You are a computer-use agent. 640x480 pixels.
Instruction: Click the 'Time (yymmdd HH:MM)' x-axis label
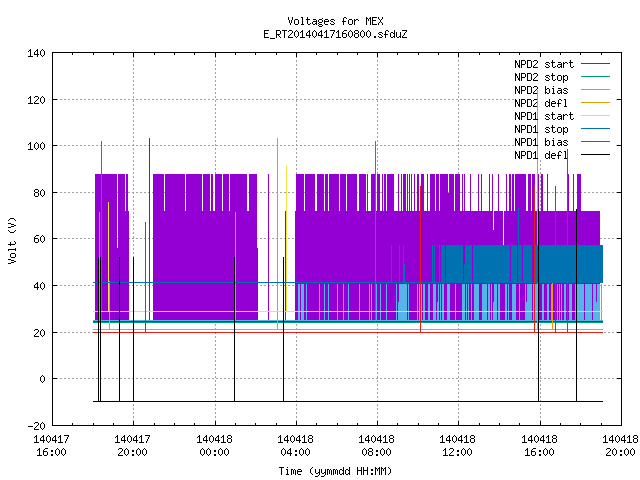coord(335,471)
